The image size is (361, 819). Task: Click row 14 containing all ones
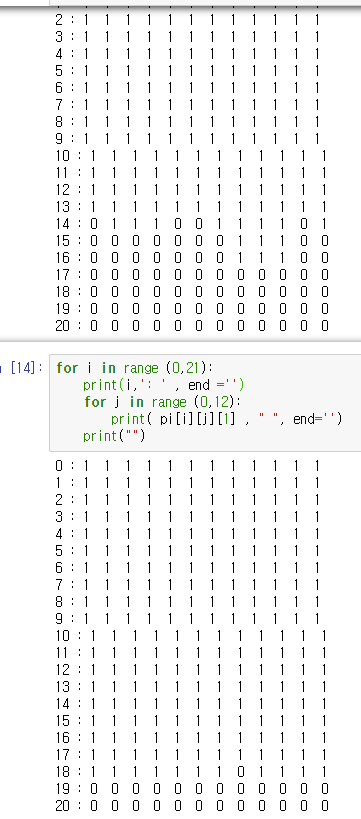pyautogui.click(x=191, y=704)
